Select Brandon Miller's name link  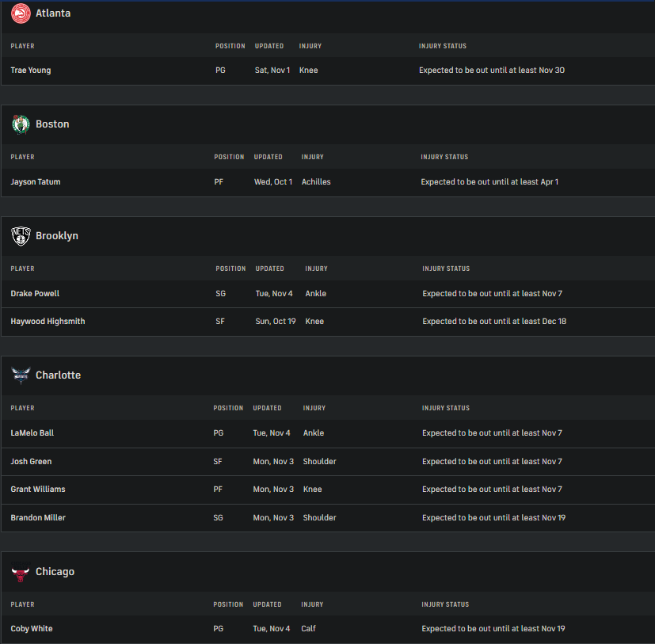(x=38, y=518)
